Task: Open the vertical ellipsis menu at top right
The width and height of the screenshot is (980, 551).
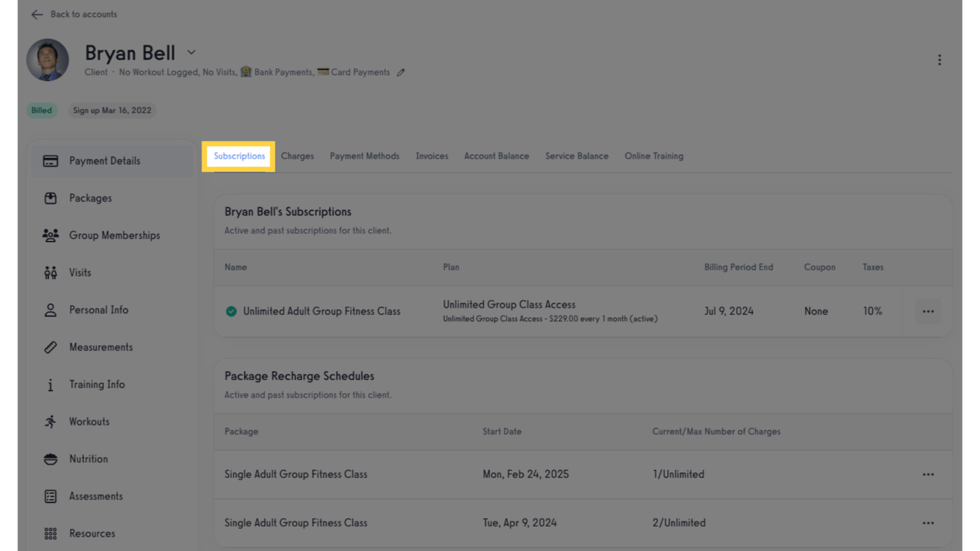Action: click(940, 60)
